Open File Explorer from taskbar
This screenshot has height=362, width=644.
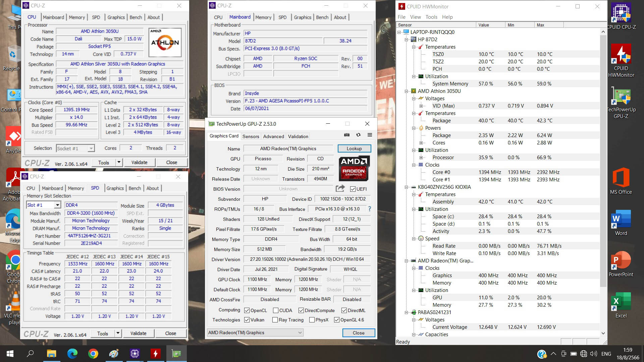point(51,354)
